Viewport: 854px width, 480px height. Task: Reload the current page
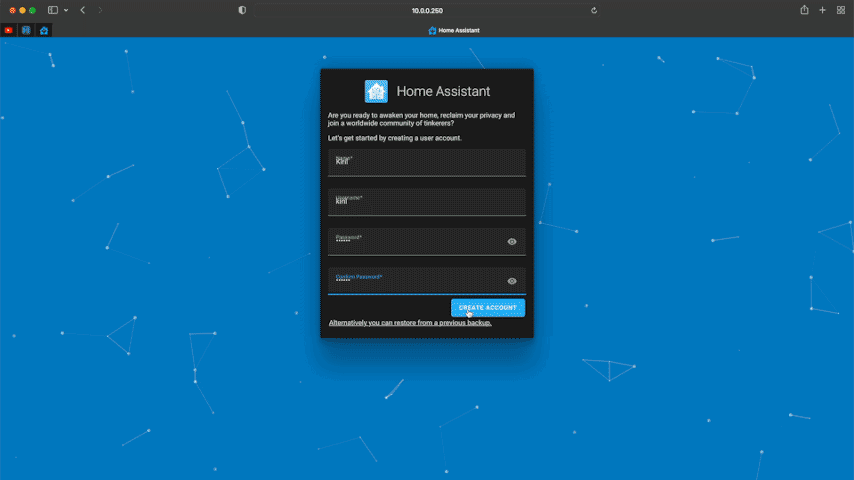click(594, 10)
